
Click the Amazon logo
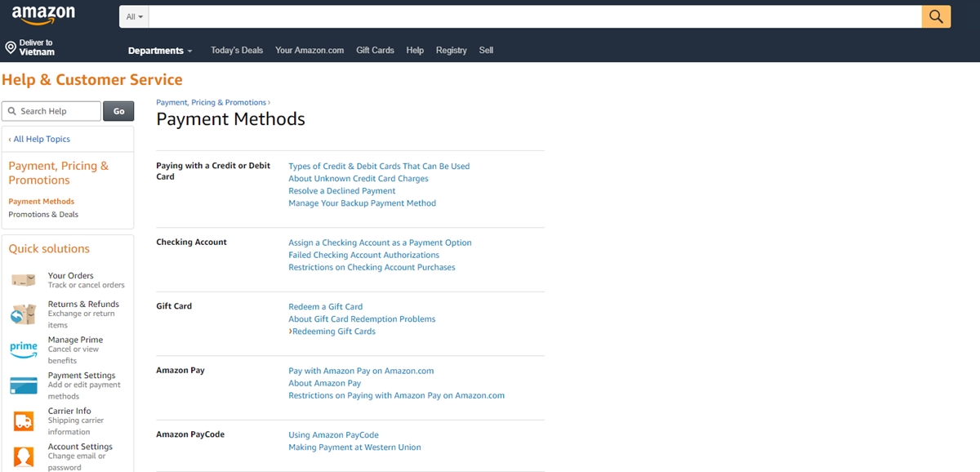pyautogui.click(x=43, y=16)
